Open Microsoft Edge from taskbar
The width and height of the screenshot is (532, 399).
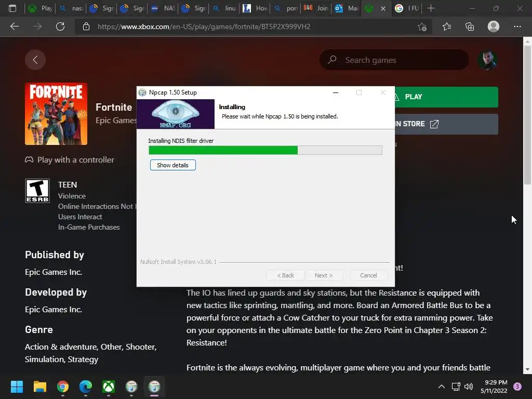pos(86,387)
